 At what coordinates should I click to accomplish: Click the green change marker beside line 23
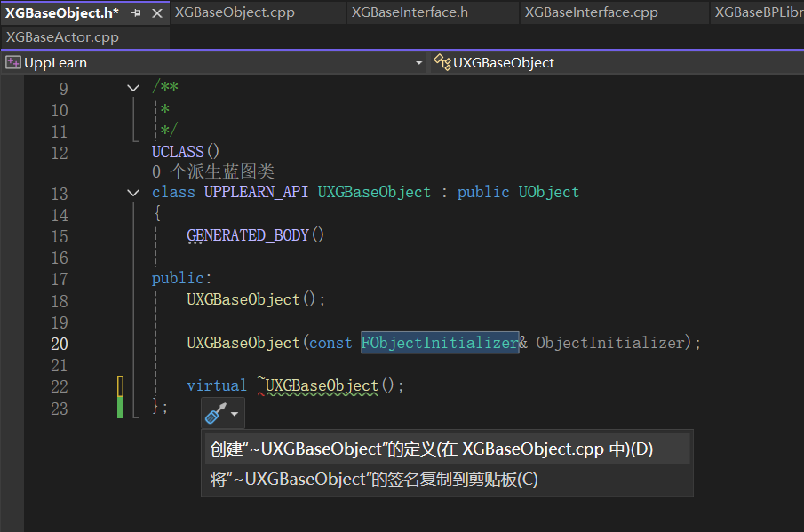coord(121,408)
